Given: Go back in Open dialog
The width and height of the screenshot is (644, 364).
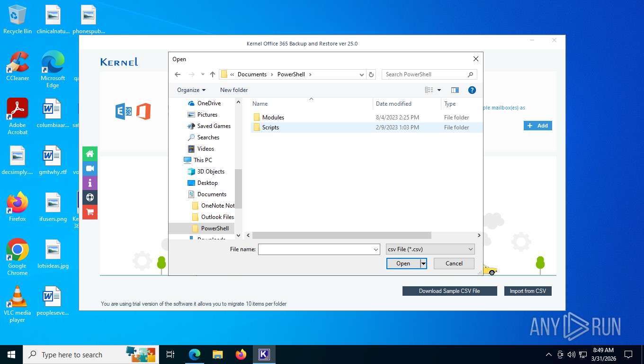Looking at the screenshot, I should (178, 74).
